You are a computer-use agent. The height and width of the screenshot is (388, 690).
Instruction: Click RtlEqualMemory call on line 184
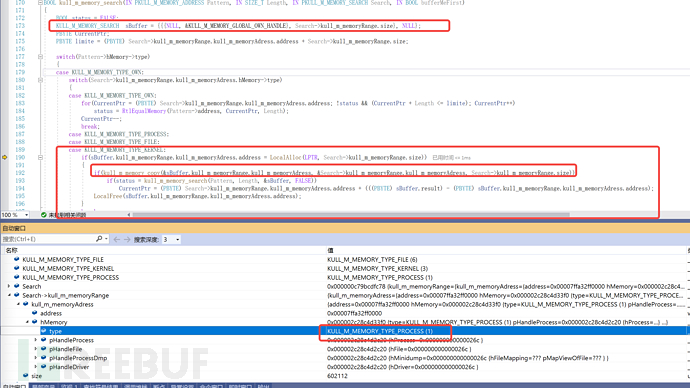click(144, 111)
